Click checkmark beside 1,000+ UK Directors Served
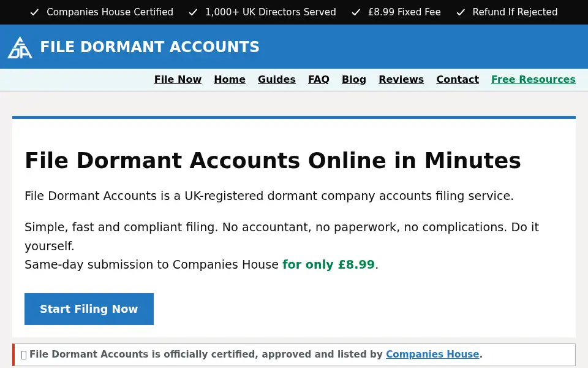The width and height of the screenshot is (588, 368). click(x=193, y=12)
